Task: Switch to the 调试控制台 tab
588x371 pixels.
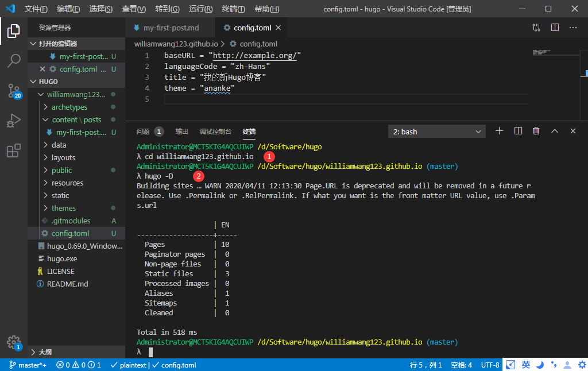Action: [215, 132]
